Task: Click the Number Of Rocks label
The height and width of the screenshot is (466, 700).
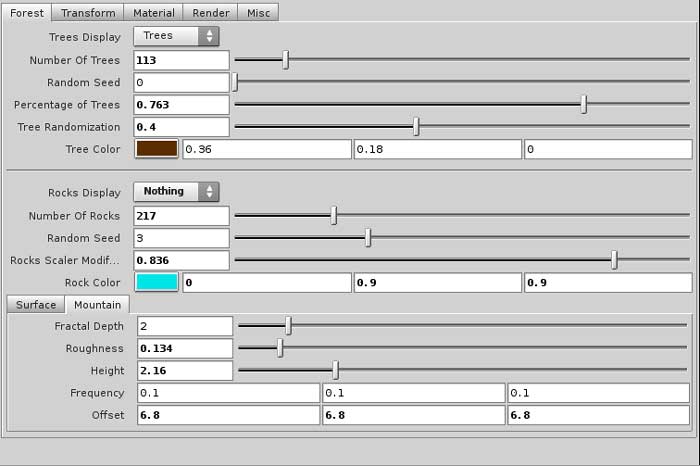Action: point(75,216)
